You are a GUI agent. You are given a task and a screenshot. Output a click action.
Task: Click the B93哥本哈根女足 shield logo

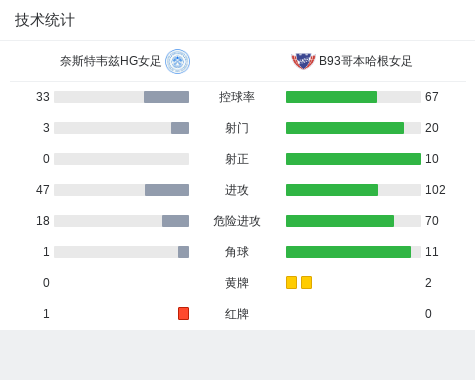[x=303, y=61]
